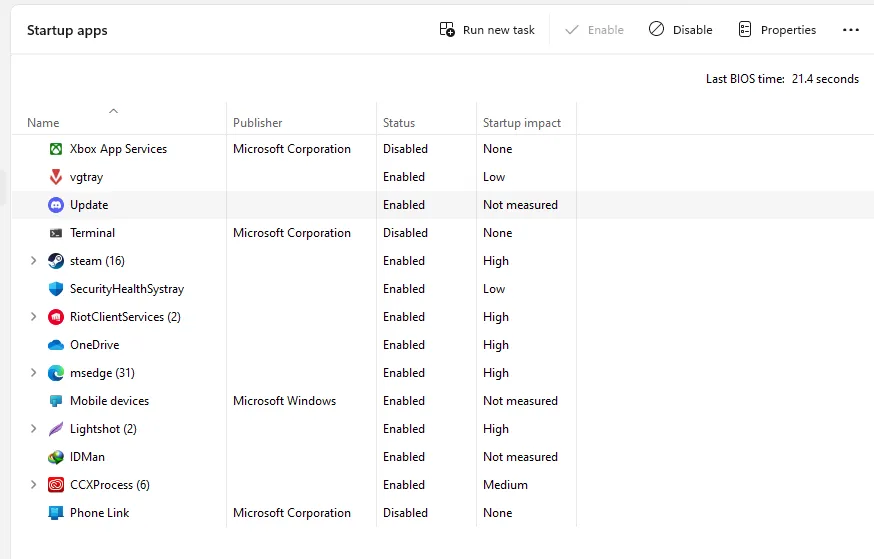Viewport: 874px width, 559px height.
Task: Click the greyed Enable button label
Action: coord(605,30)
